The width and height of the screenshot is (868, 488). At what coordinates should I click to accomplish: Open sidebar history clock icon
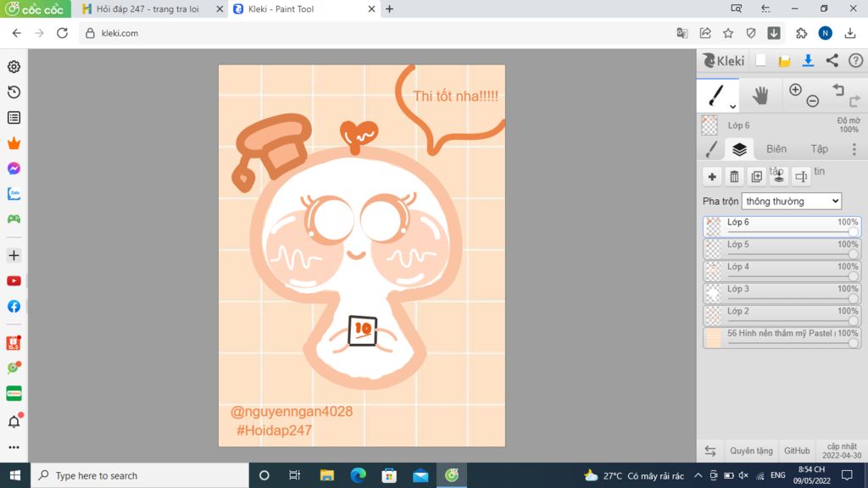[14, 91]
